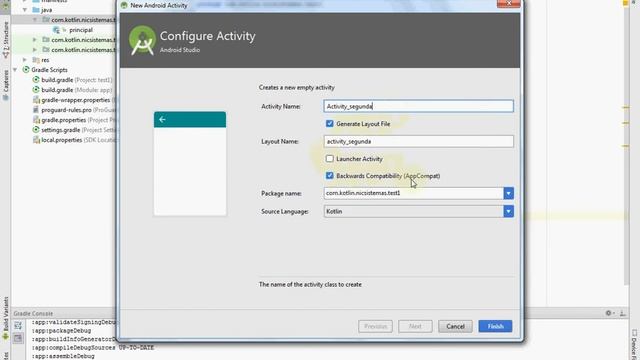Collapse the first com.kotlin.nicsistemas package
Image resolution: width=640 pixels, height=360 pixels.
(x=35, y=20)
